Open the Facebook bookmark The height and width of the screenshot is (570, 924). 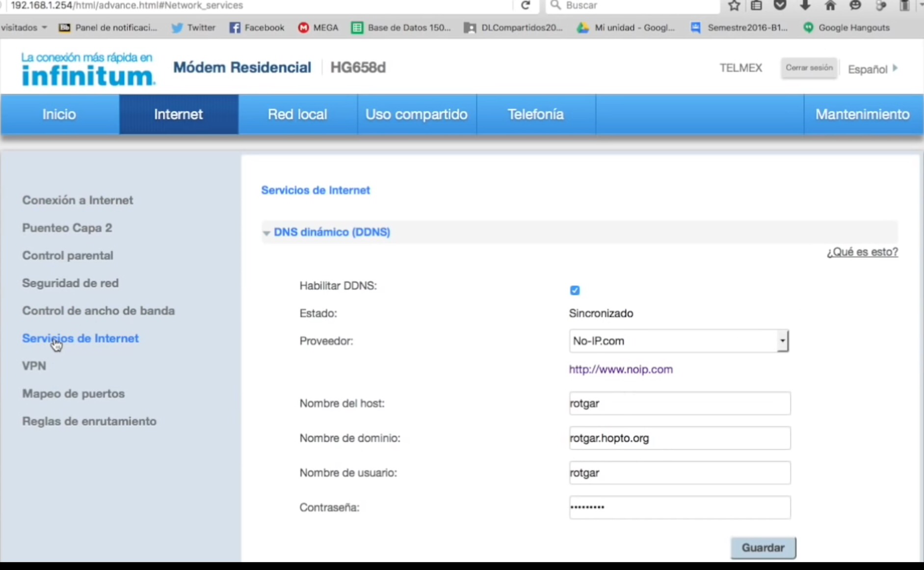[257, 27]
